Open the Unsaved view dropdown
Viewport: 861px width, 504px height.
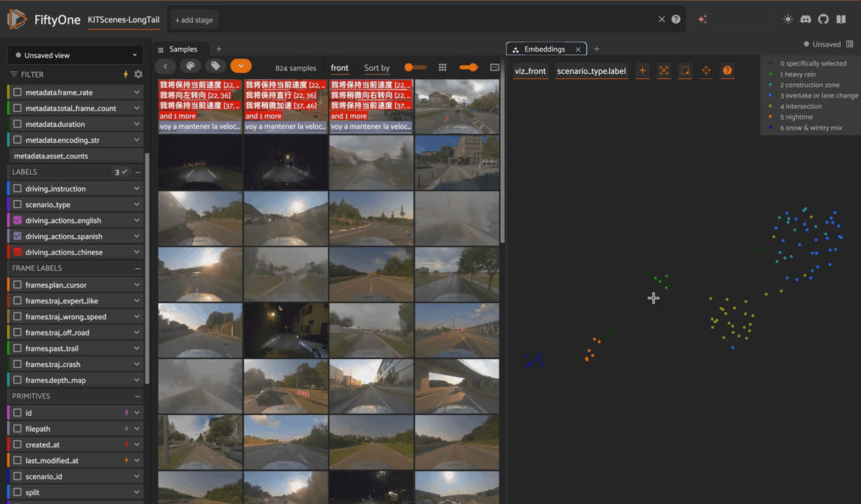75,55
